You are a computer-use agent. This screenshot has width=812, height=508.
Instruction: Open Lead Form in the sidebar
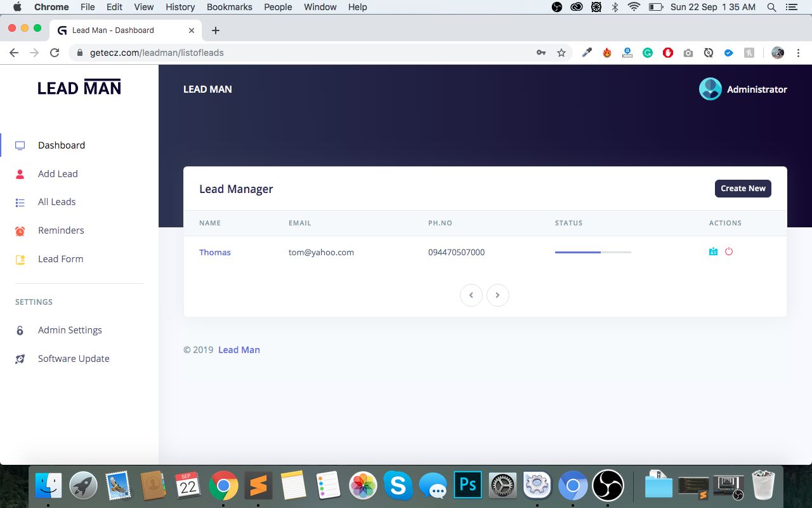click(60, 259)
